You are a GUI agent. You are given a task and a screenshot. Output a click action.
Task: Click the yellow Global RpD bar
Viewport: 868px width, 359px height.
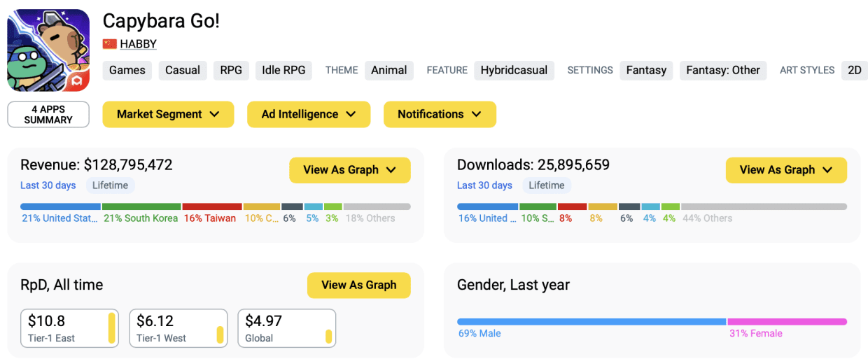pos(328,337)
